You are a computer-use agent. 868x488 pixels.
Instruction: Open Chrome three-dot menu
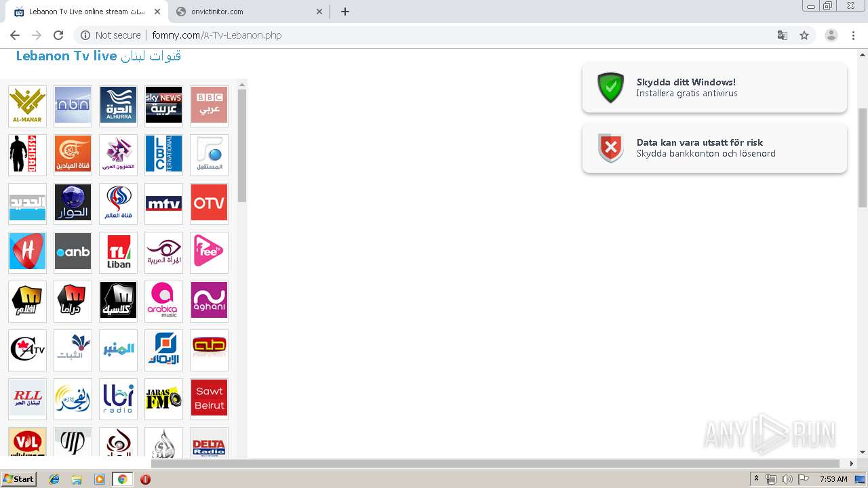pyautogui.click(x=854, y=35)
